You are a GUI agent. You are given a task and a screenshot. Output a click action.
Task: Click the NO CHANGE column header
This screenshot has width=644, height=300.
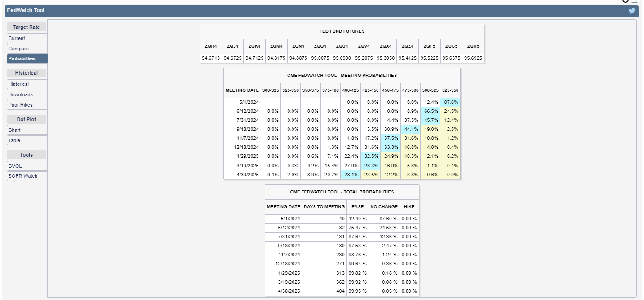point(384,207)
